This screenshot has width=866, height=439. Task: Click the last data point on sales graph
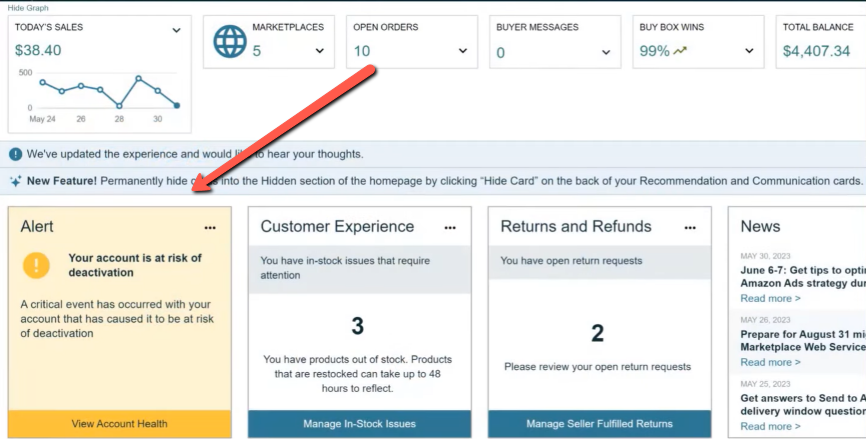coord(177,105)
